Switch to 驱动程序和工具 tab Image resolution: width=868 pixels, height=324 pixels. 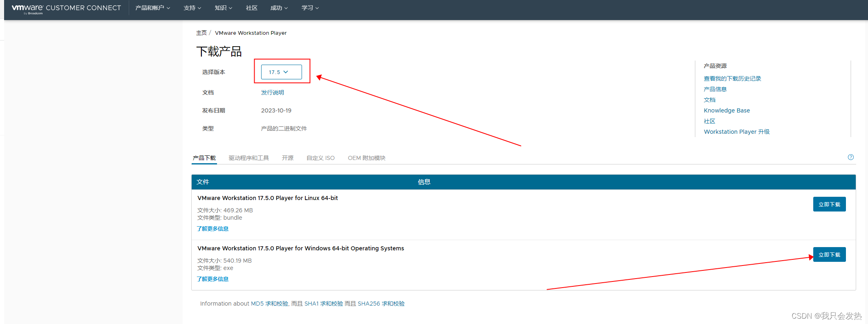[x=249, y=158]
